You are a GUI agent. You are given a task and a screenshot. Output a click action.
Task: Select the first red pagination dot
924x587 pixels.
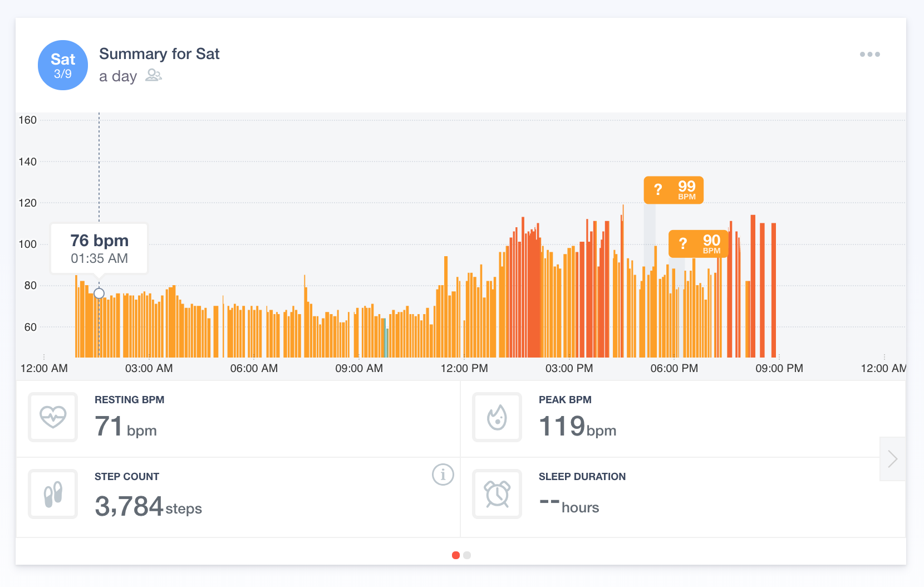tap(456, 555)
